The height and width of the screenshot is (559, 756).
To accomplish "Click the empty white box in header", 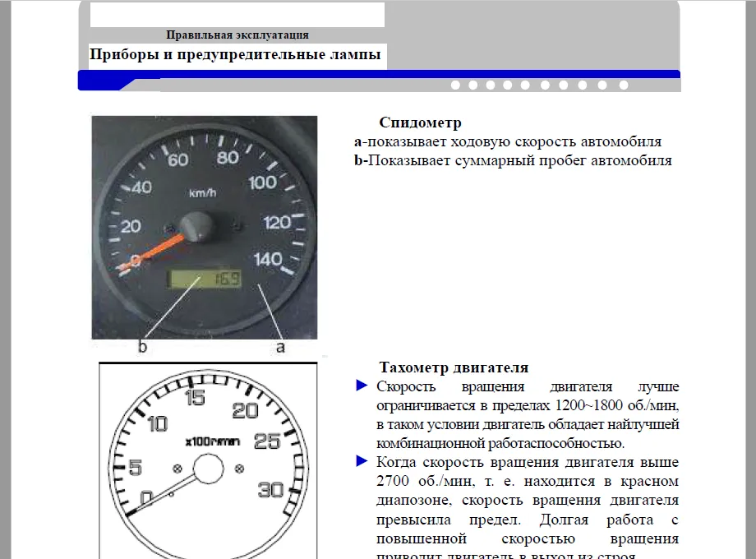I will tap(237, 15).
